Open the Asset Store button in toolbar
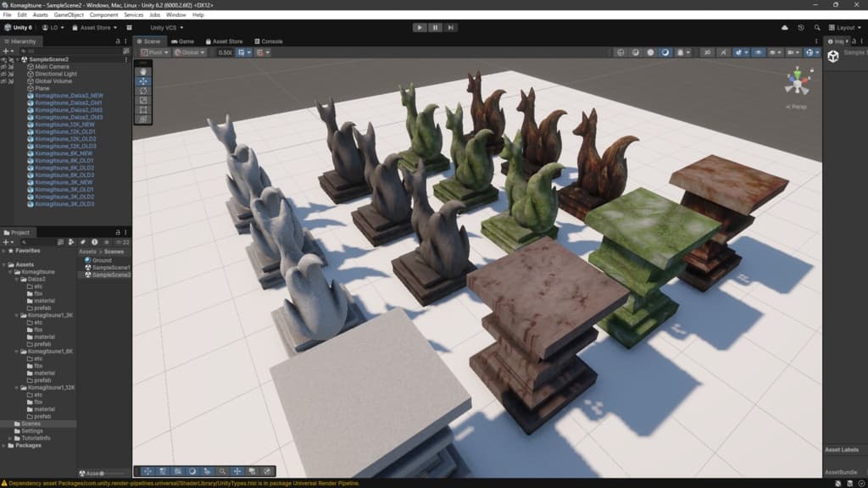 coord(95,28)
